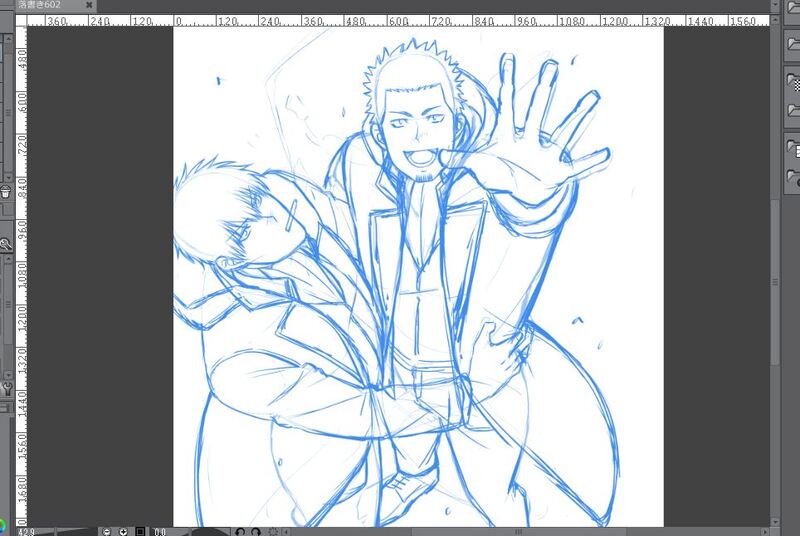Click the vertical scrollbar up arrow
Viewport: 800px width, 536px height.
click(x=775, y=19)
